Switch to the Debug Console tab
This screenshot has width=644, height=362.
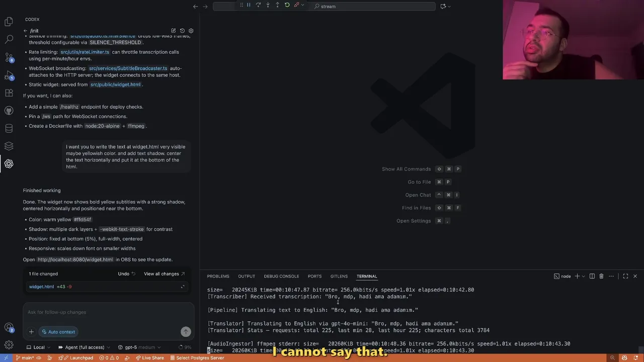[281, 276]
